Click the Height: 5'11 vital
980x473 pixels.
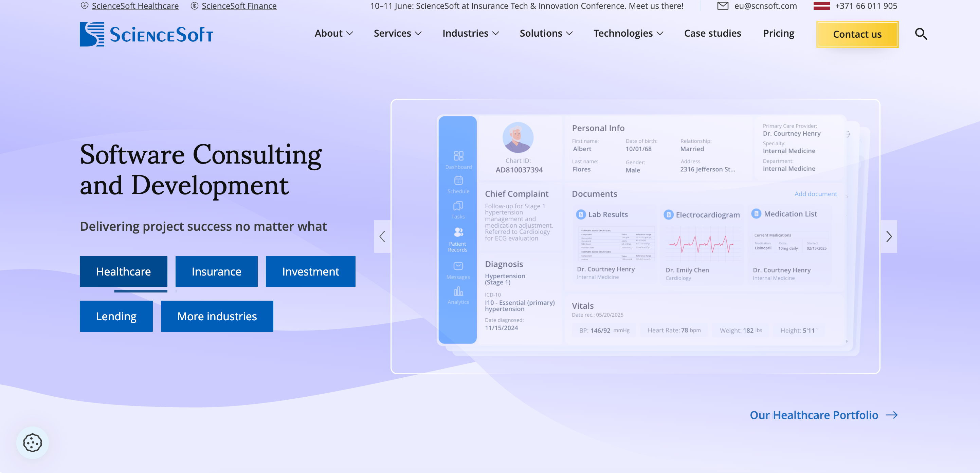799,330
